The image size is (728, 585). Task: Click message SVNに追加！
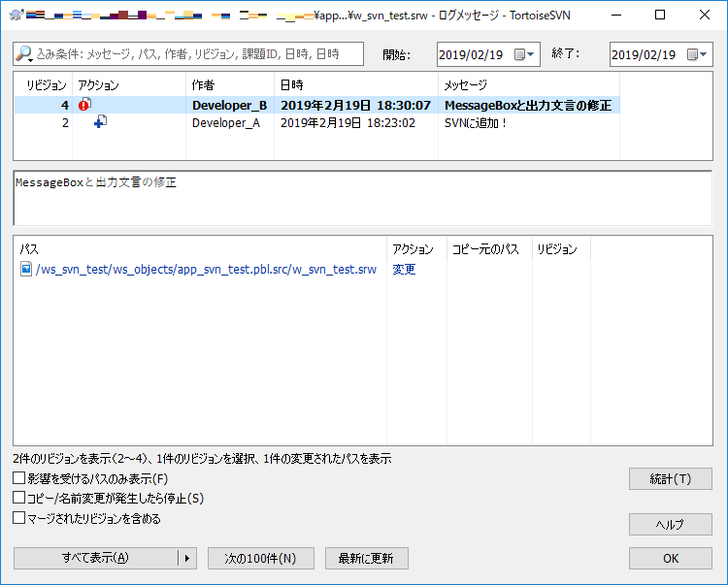point(476,123)
